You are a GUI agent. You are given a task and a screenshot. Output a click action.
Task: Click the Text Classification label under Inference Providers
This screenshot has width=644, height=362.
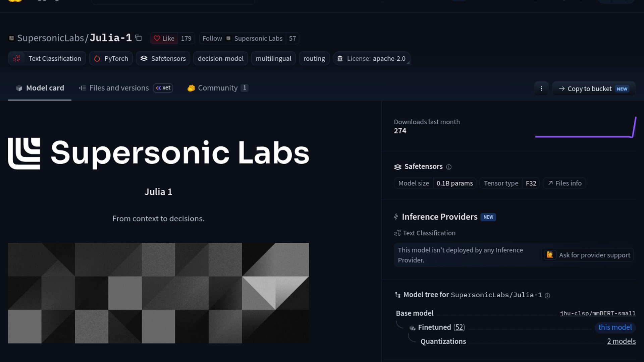coord(429,233)
